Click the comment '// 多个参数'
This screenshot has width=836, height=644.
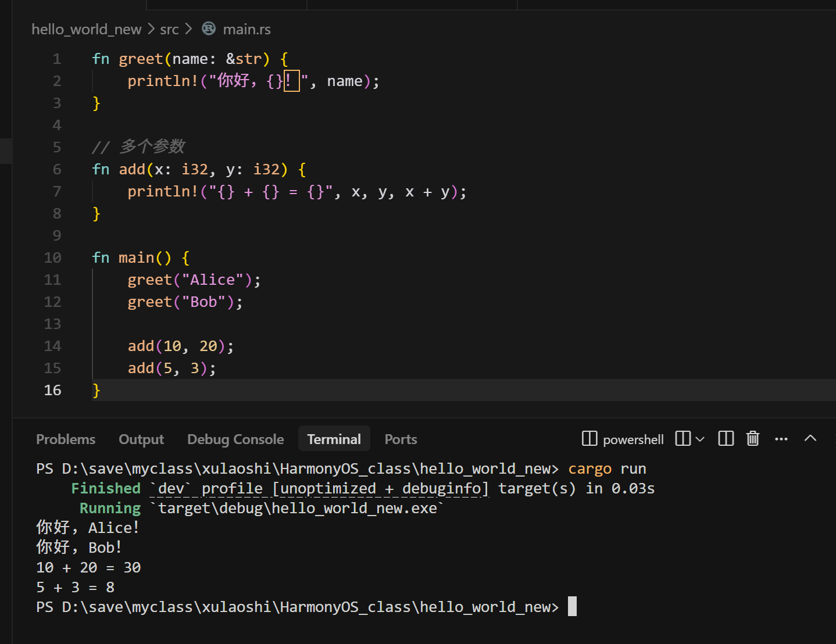138,146
